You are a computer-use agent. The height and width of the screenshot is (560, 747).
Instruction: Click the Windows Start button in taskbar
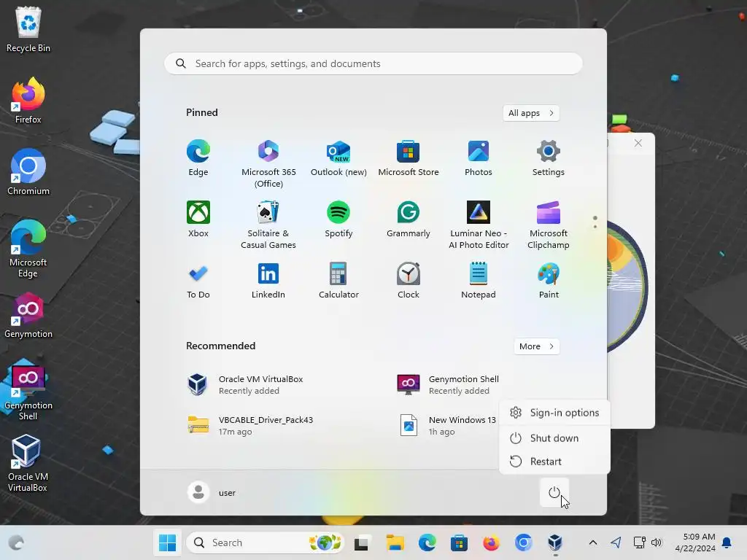167,542
